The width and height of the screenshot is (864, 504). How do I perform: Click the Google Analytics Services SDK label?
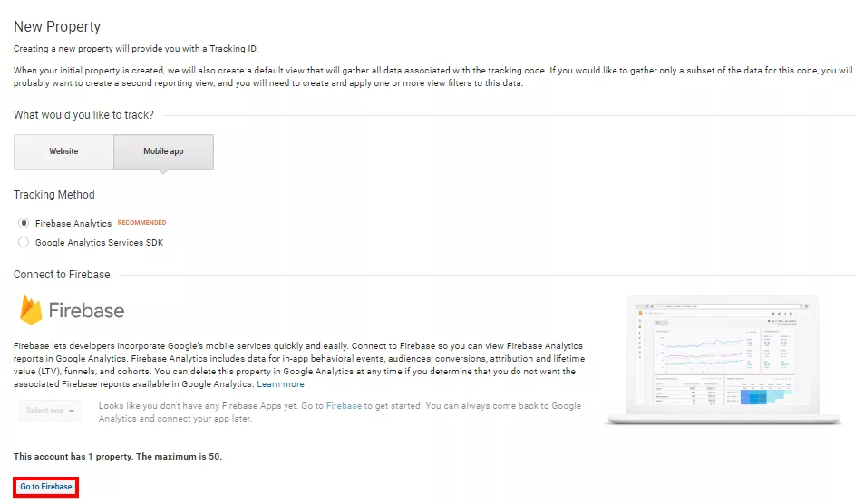point(99,242)
